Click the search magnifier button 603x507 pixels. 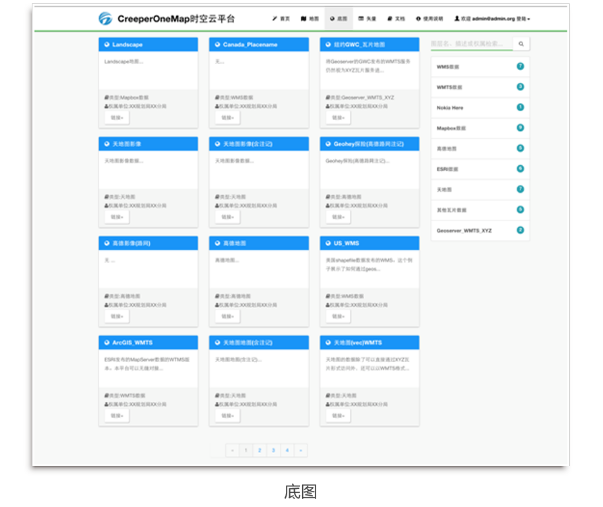pyautogui.click(x=522, y=45)
